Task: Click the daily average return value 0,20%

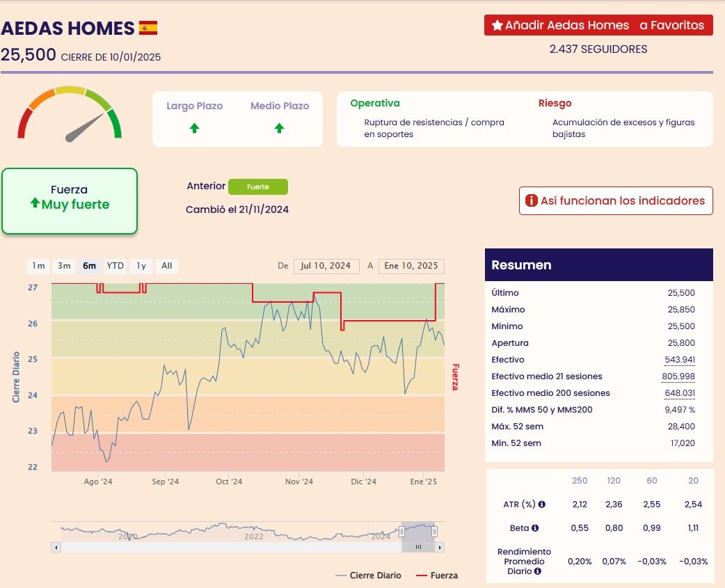Action: (580, 562)
